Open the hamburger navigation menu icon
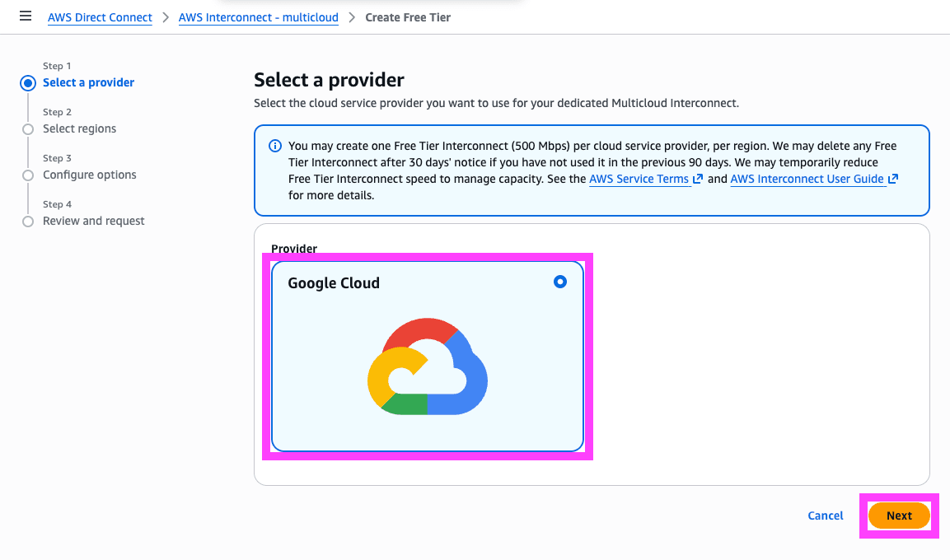 pos(26,16)
